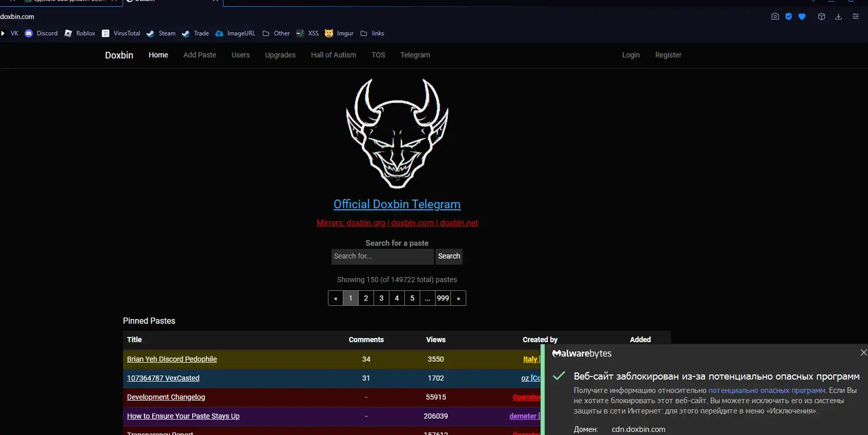Click the Created by column header
868x435 pixels.
[540, 340]
